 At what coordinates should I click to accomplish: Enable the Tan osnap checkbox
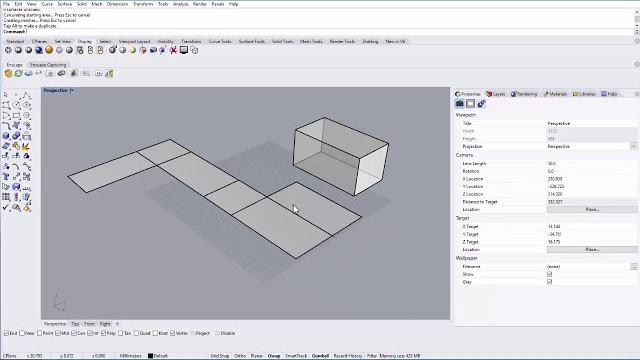[x=120, y=333]
